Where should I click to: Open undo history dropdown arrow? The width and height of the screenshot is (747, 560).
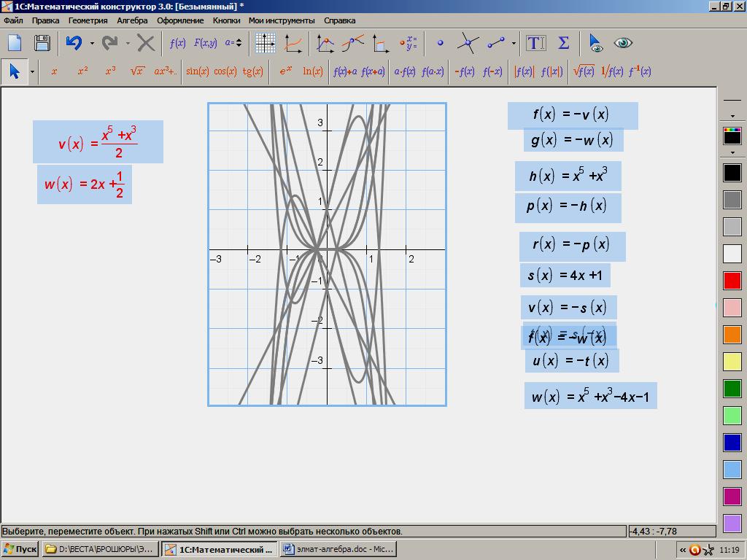pos(92,43)
